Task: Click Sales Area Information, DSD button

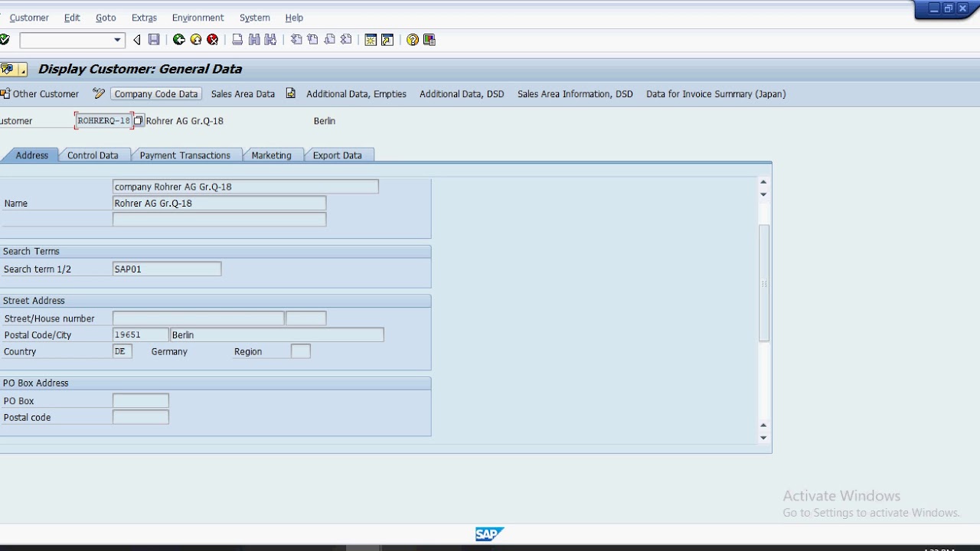Action: (x=575, y=94)
